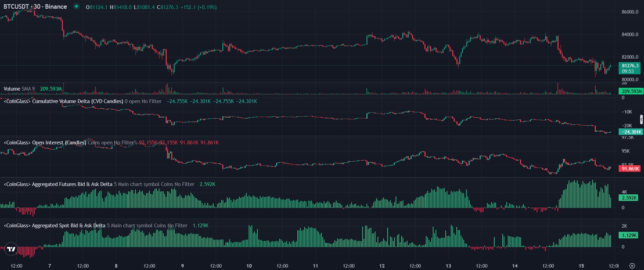
Task: Click date 14 on the time axis
Action: pos(515,266)
